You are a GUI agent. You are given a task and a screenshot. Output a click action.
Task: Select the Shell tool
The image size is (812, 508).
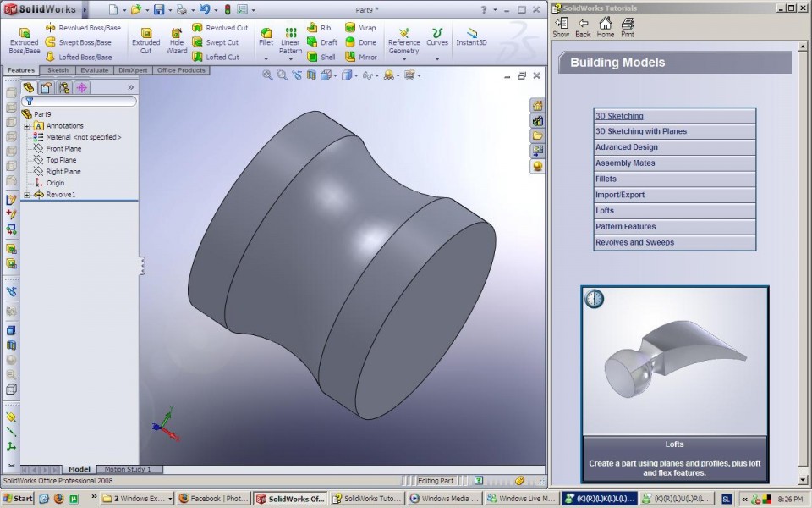pyautogui.click(x=321, y=57)
